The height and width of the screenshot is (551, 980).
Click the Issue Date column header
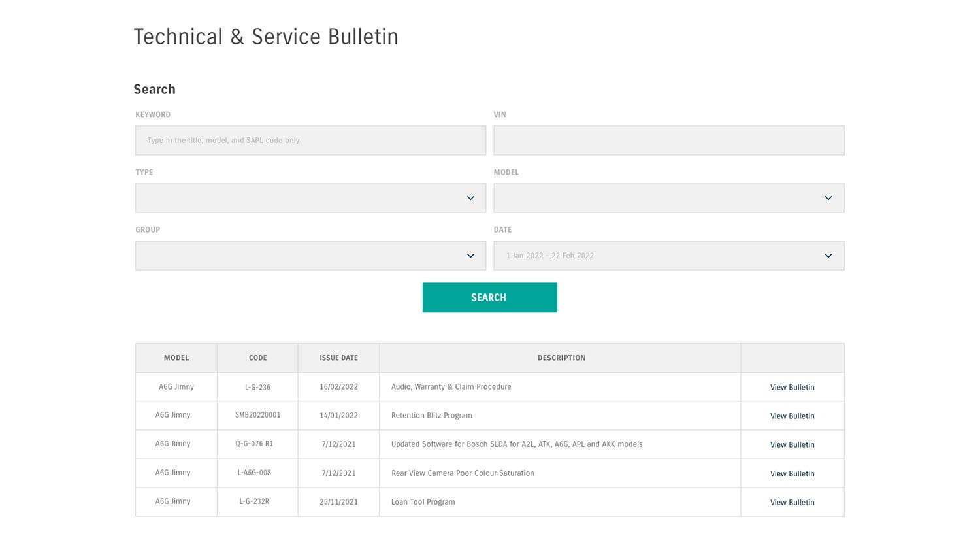[338, 358]
